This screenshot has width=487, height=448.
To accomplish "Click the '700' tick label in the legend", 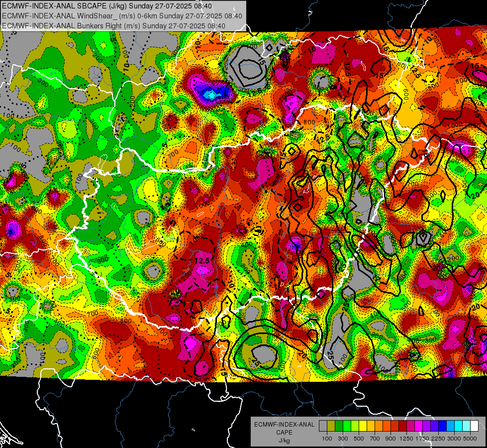I will point(375,439).
